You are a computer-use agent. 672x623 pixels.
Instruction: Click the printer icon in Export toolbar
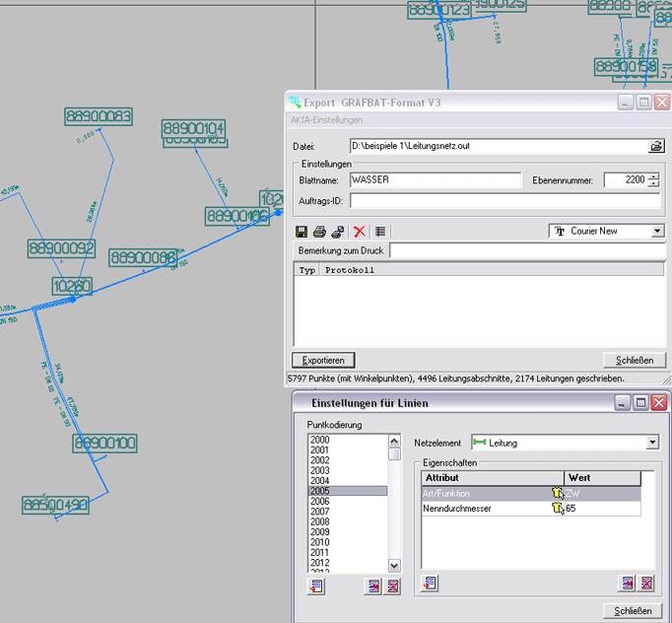click(319, 232)
